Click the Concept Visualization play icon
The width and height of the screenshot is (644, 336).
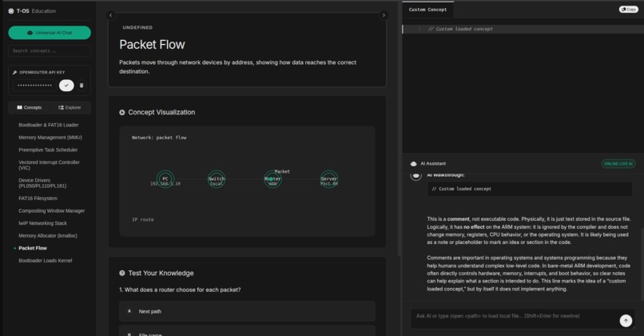pos(122,112)
